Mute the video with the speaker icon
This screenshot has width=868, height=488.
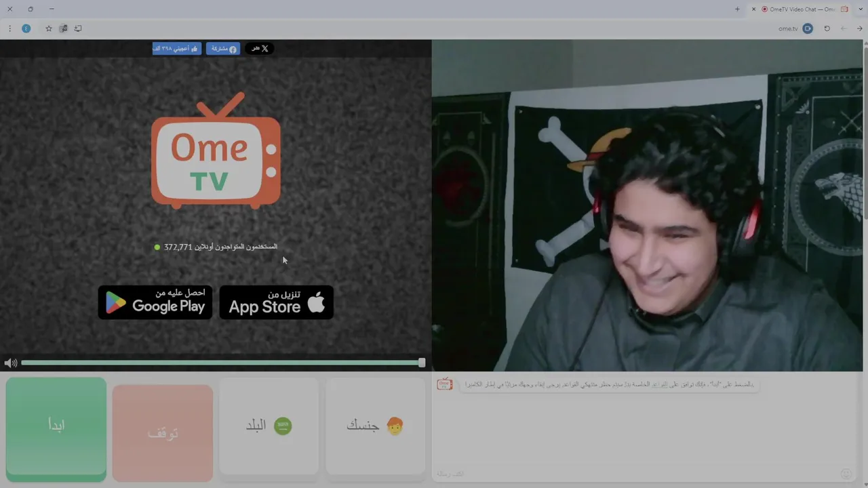point(10,363)
